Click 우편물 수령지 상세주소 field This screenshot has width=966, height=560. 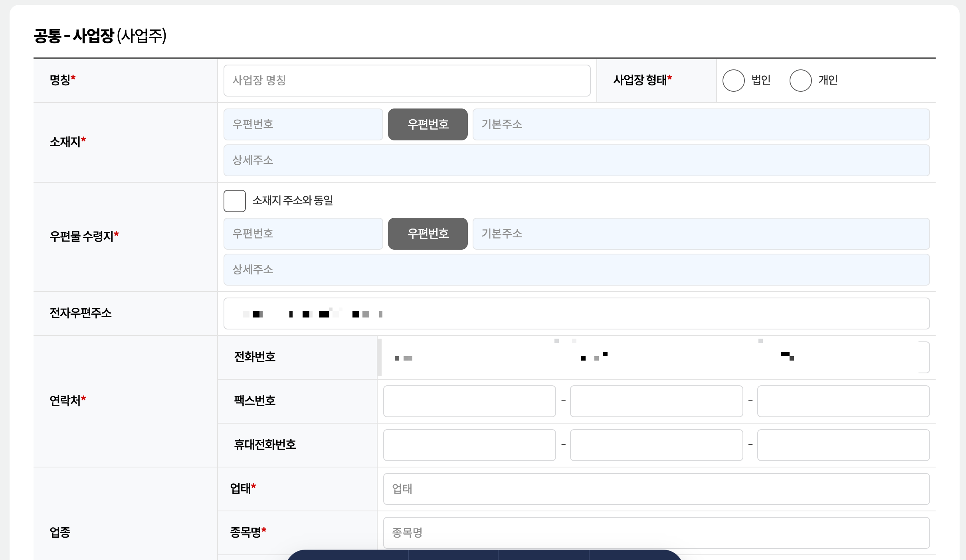pos(576,270)
